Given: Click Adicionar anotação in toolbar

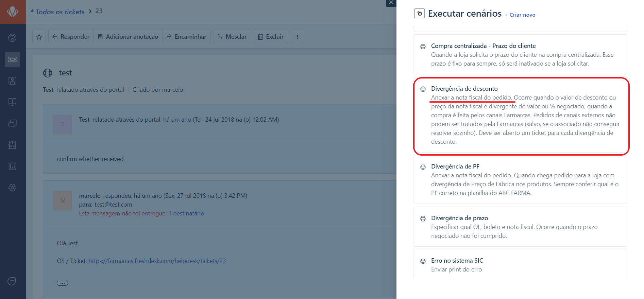Looking at the screenshot, I should [128, 37].
